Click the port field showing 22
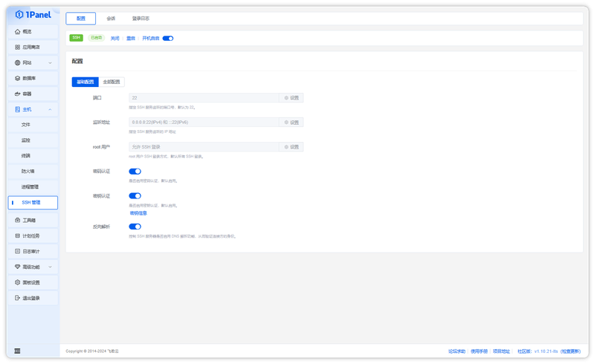 pos(204,98)
